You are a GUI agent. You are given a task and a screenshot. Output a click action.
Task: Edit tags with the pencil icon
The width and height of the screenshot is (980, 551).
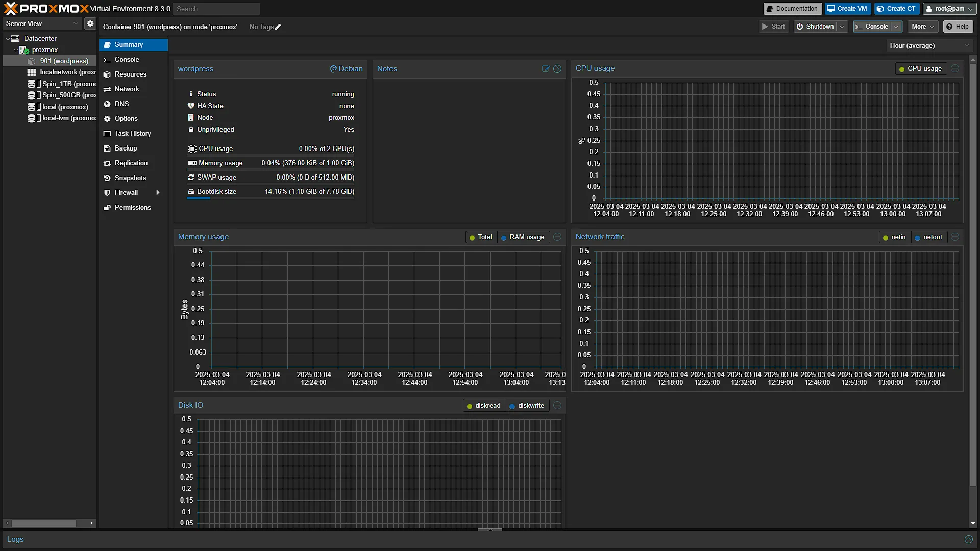click(278, 27)
